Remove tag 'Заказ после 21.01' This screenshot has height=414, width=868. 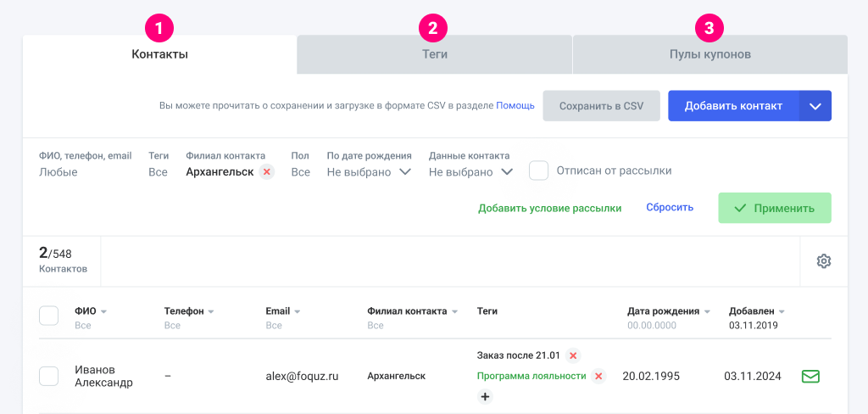pos(573,355)
